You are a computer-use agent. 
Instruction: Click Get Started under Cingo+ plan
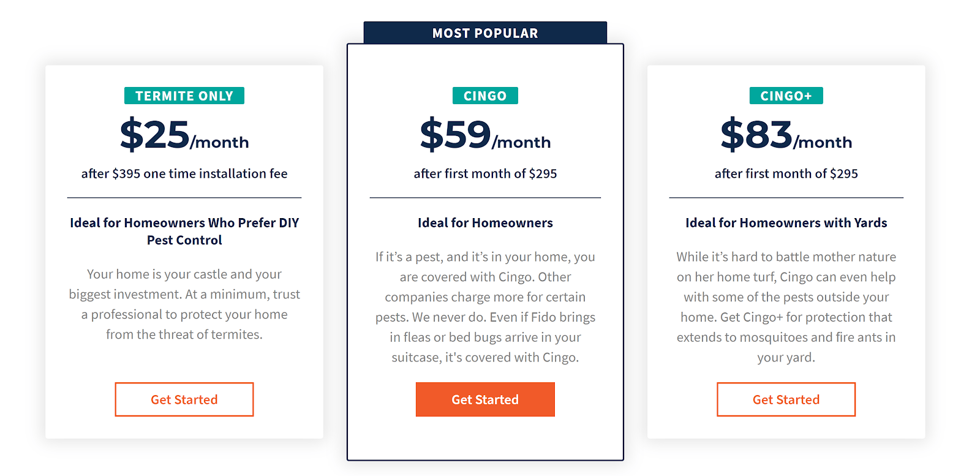point(786,399)
